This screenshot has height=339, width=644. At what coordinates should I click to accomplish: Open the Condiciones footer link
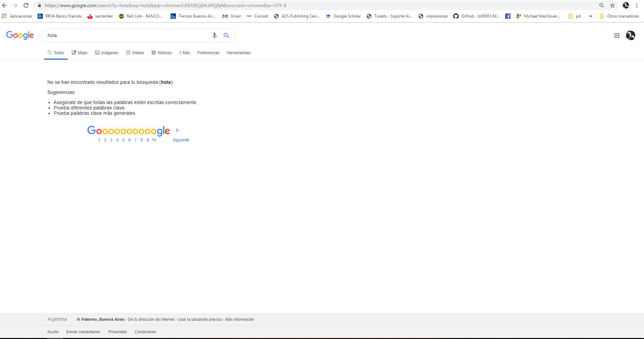pyautogui.click(x=146, y=332)
